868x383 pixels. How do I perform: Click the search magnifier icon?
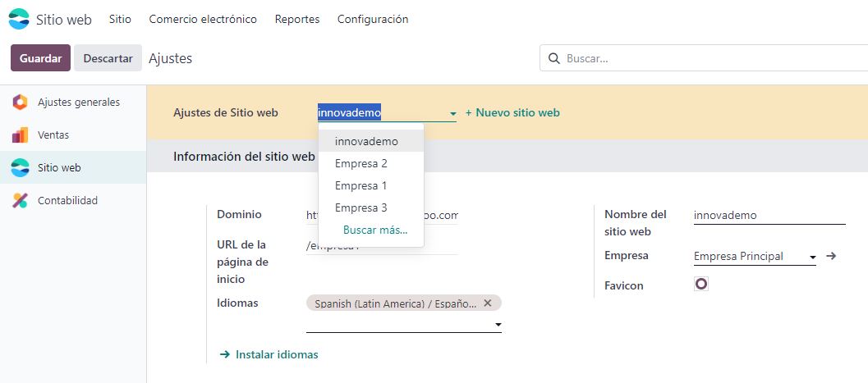(554, 59)
